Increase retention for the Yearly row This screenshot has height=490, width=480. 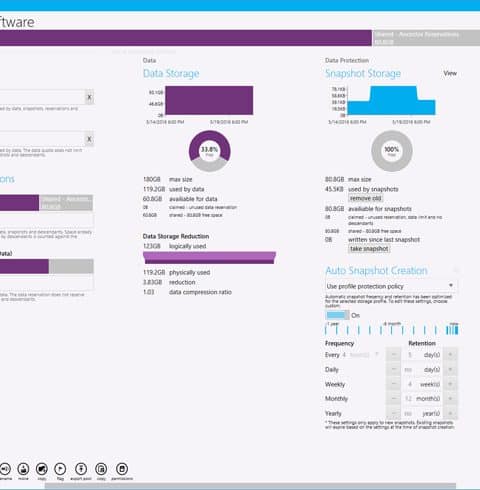click(x=450, y=413)
